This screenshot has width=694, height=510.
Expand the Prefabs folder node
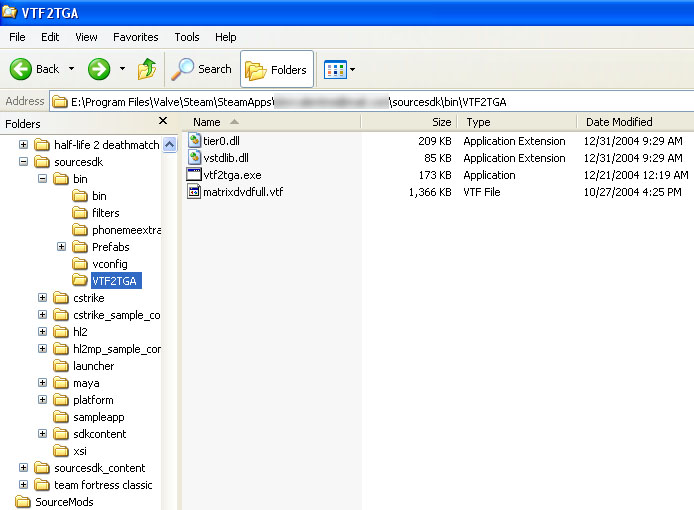point(61,247)
